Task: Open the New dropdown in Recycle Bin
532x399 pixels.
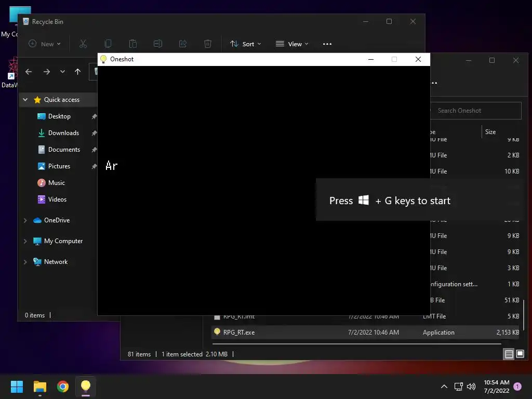Action: pyautogui.click(x=45, y=44)
